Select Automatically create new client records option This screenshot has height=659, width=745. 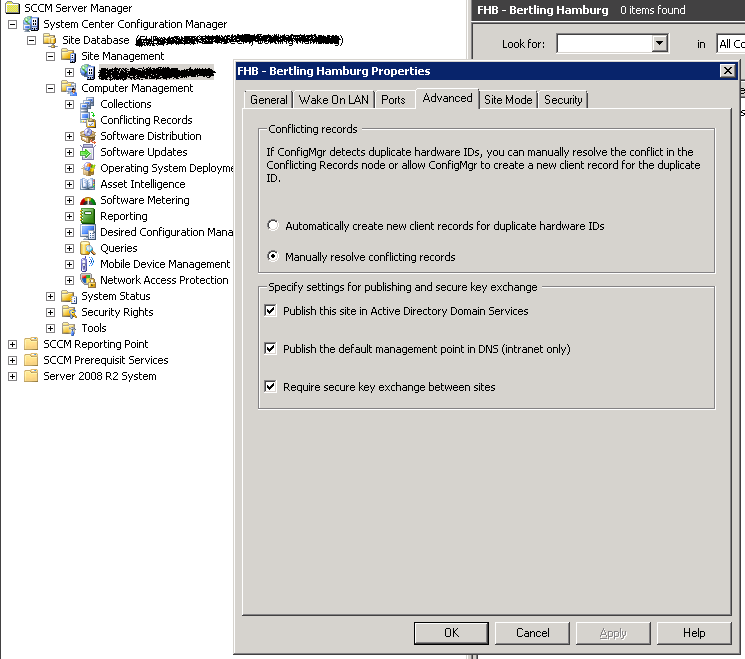coord(273,225)
